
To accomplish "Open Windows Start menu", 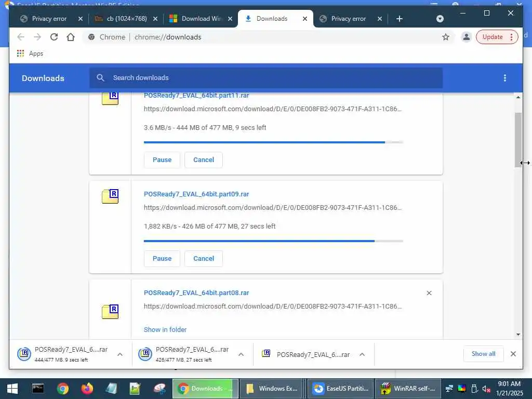I will point(12,389).
